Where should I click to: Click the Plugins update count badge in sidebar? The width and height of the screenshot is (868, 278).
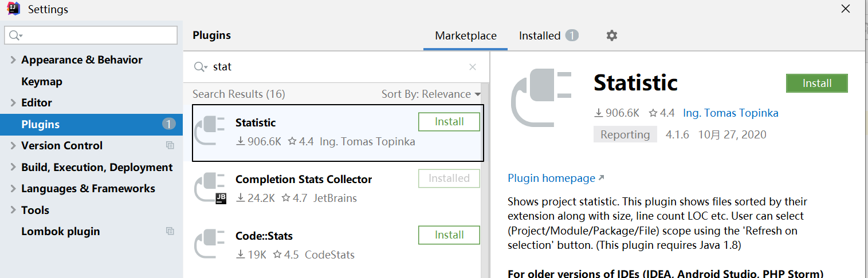[168, 124]
